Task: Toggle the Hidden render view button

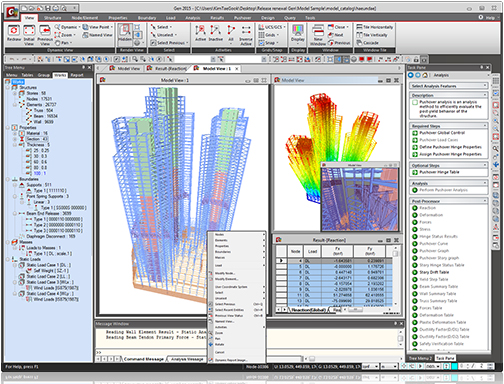Action: 125,34
